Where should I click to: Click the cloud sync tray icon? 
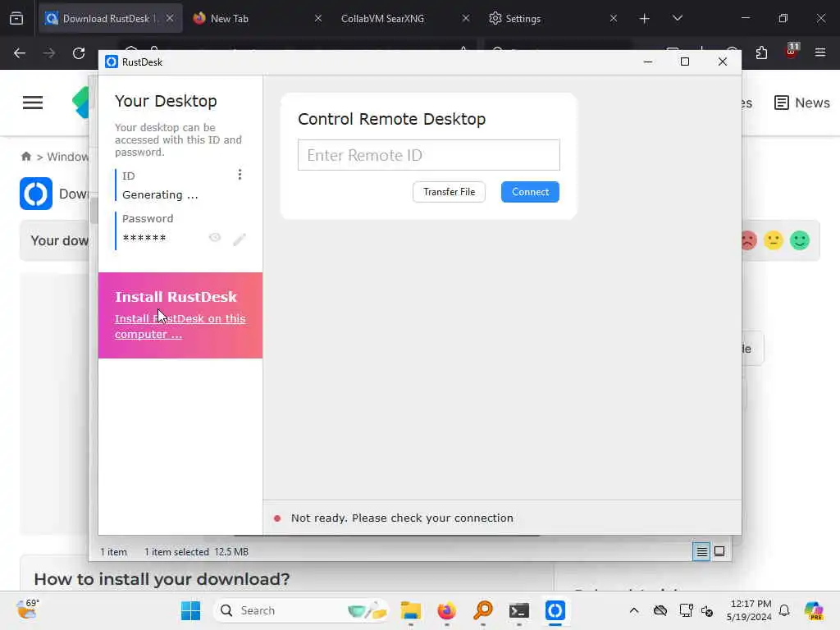click(660, 610)
